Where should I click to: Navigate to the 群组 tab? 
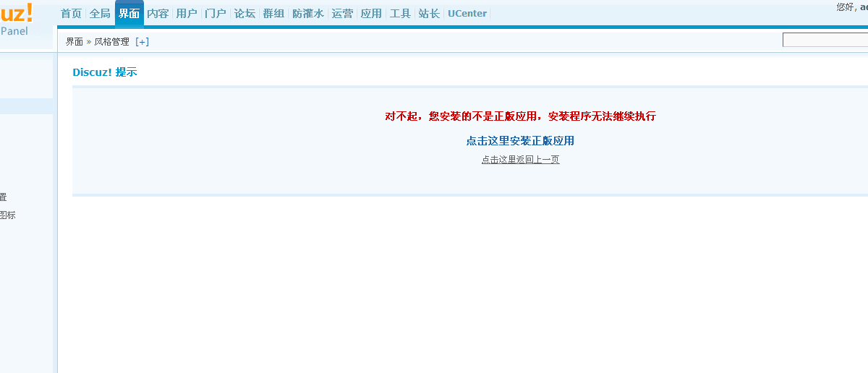pos(273,14)
